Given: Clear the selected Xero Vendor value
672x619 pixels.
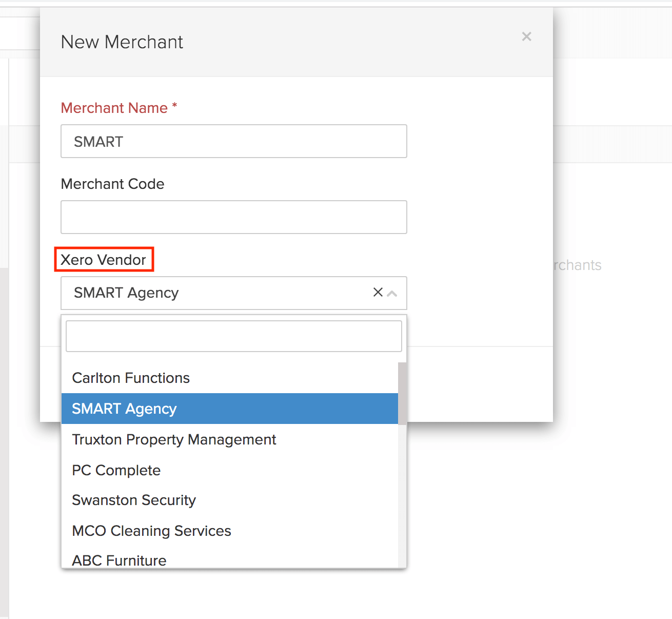Looking at the screenshot, I should 378,292.
